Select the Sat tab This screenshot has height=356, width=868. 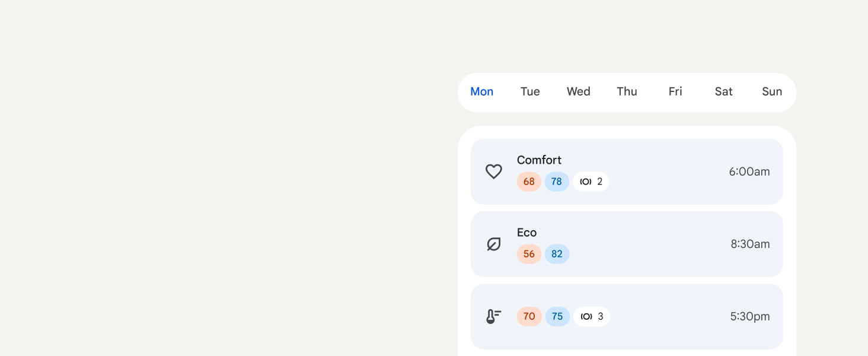tap(723, 91)
